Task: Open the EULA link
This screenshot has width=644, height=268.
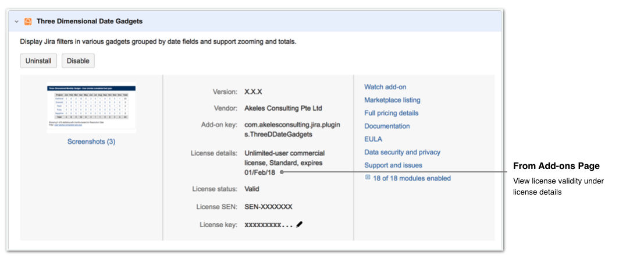Action: pos(373,139)
